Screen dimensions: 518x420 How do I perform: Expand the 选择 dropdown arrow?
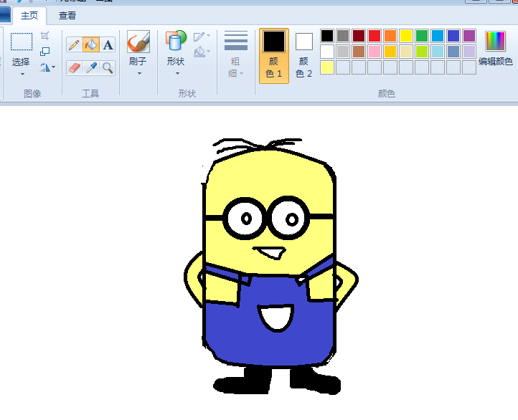pos(22,74)
